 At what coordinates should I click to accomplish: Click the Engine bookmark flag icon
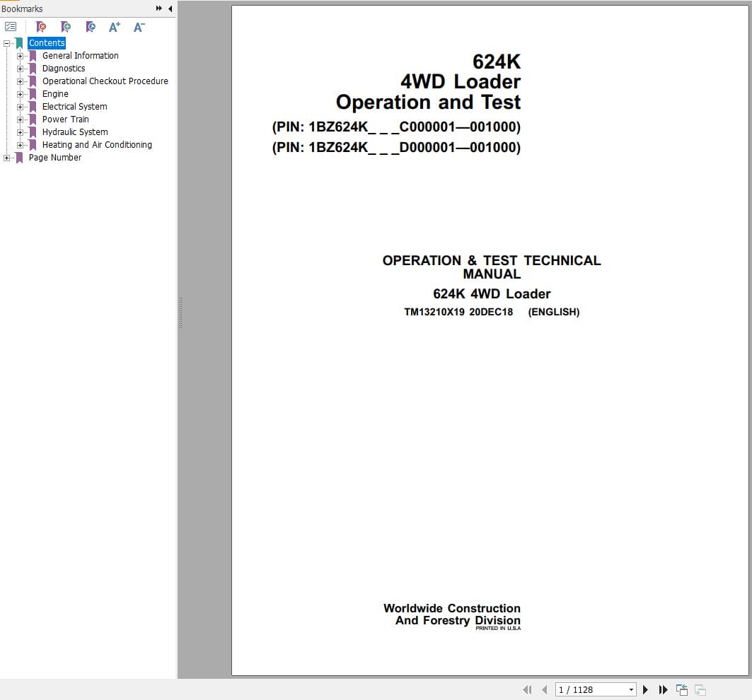pyautogui.click(x=33, y=94)
